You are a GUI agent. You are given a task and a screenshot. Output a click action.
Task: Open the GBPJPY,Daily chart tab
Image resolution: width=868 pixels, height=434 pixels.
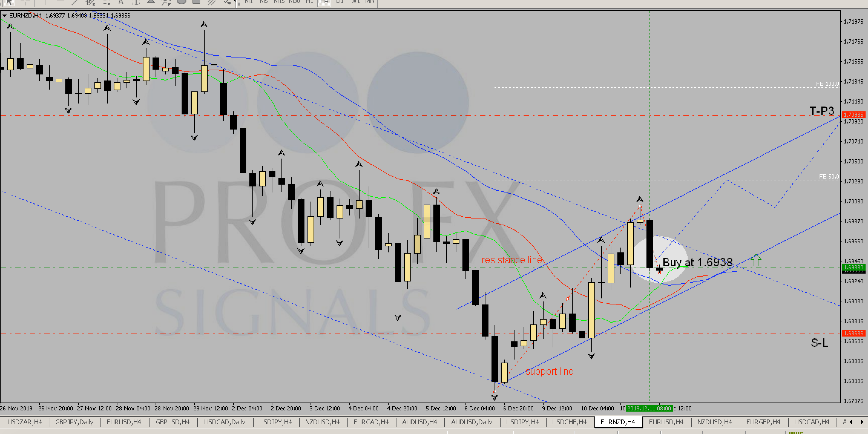point(74,422)
